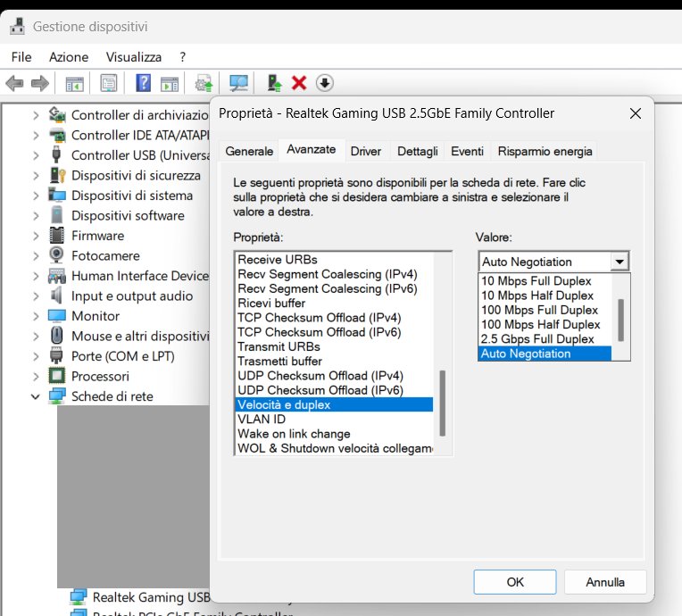Toggle the action pane toolbar icon
Viewport: 682px width, 616px height.
click(170, 83)
